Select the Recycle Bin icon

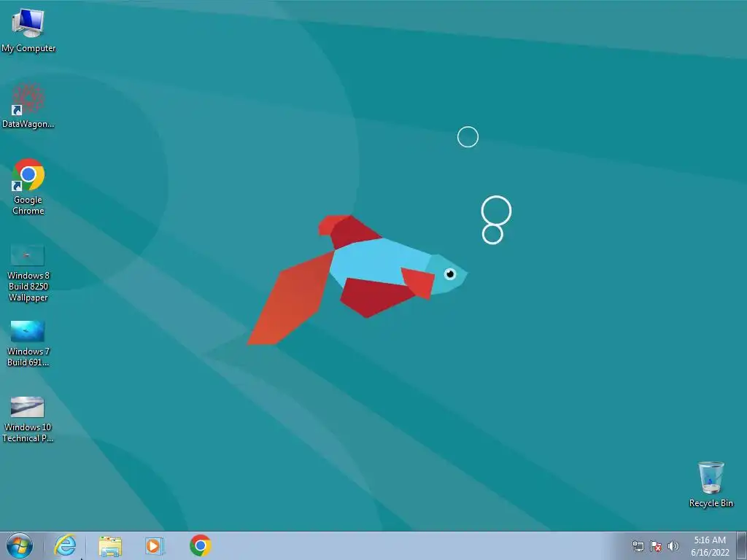pos(711,484)
